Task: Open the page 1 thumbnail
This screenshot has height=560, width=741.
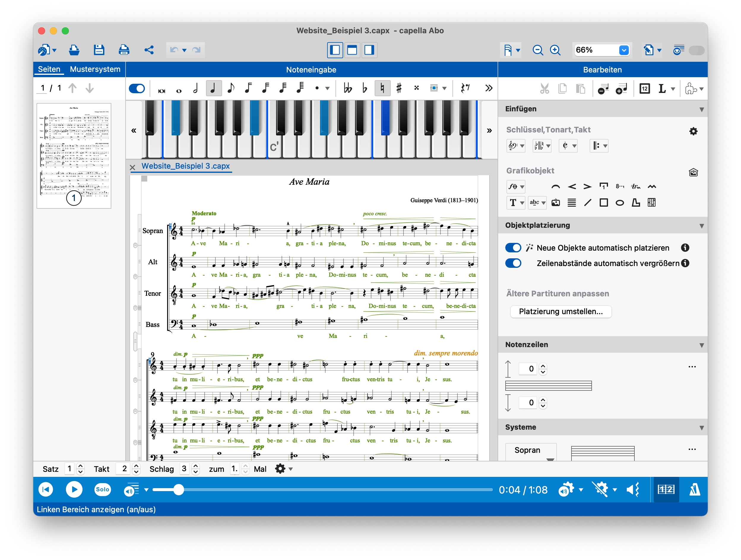Action: click(74, 156)
